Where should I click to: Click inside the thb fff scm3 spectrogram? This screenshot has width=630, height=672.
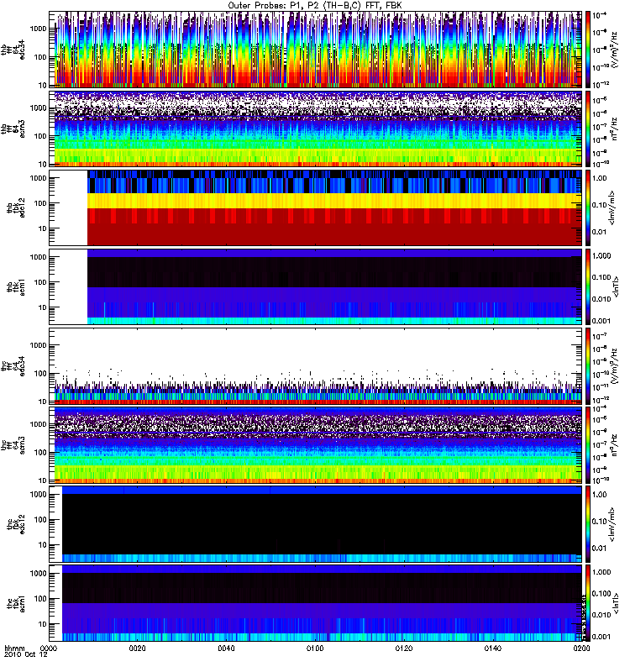point(315,129)
